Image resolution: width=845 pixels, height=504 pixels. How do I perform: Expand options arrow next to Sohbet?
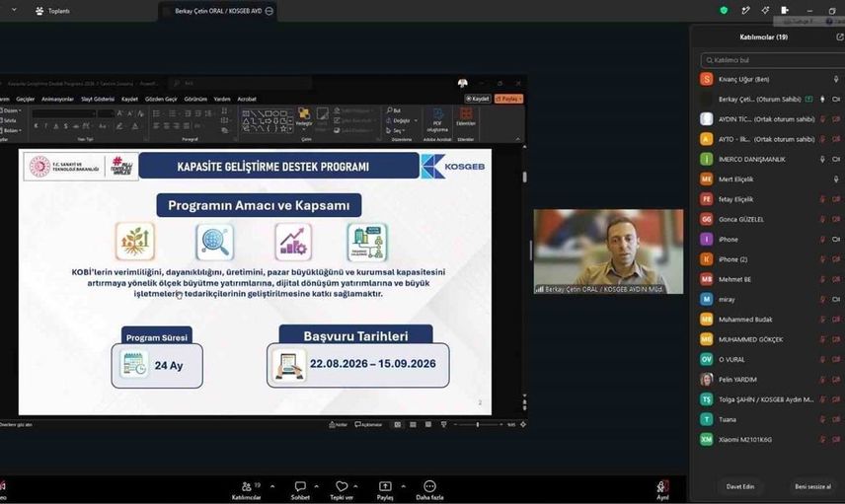pyautogui.click(x=316, y=486)
